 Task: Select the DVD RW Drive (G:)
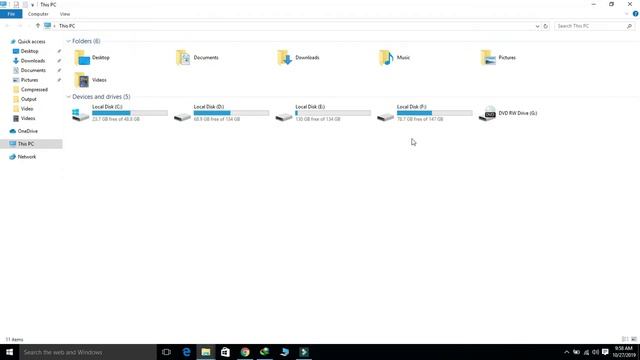tap(508, 113)
